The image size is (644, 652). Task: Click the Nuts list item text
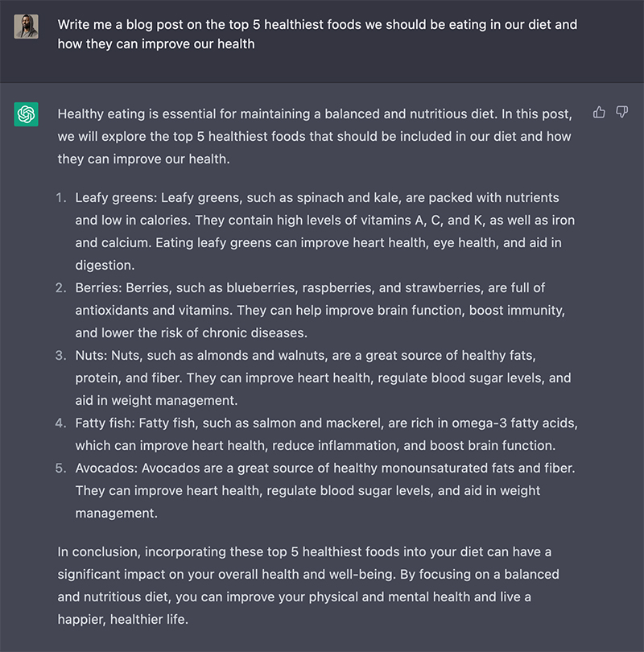pyautogui.click(x=323, y=378)
